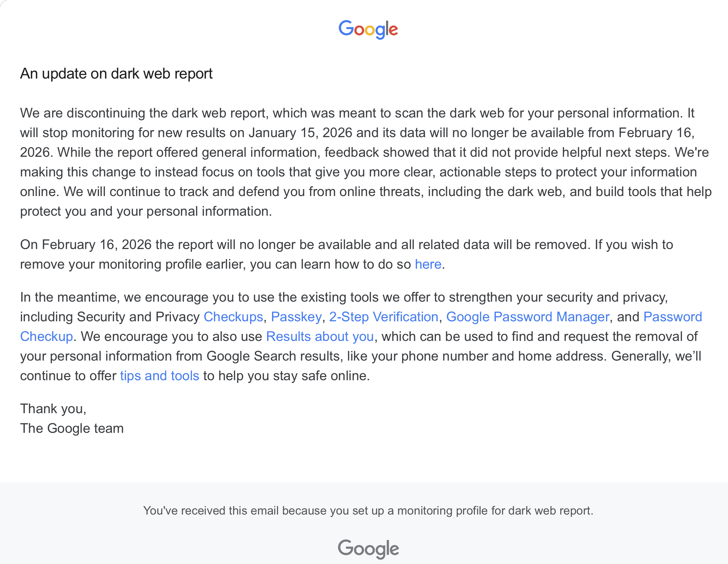Open the 2-Step Verification link
Viewport: 728px width, 564px height.
point(384,317)
